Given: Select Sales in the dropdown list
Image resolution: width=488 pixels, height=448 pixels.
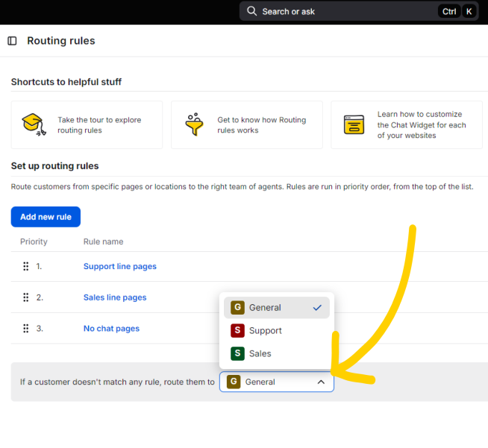Looking at the screenshot, I should [277, 353].
